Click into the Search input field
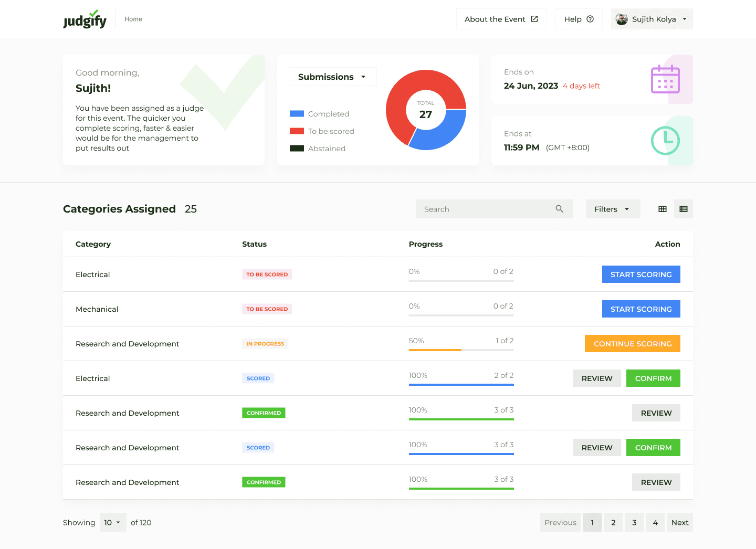The image size is (756, 549). [483, 209]
